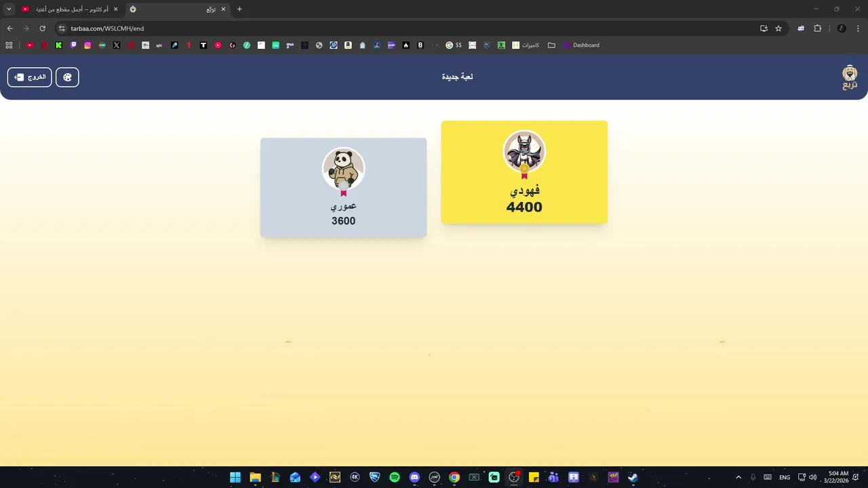
Task: Open the color palette theme button
Action: tap(67, 77)
